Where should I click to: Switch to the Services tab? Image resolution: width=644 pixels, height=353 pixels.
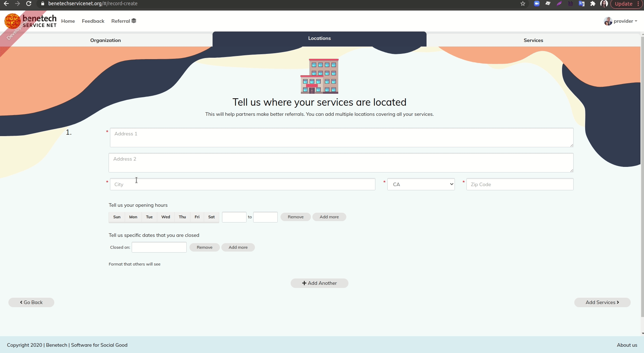click(533, 40)
